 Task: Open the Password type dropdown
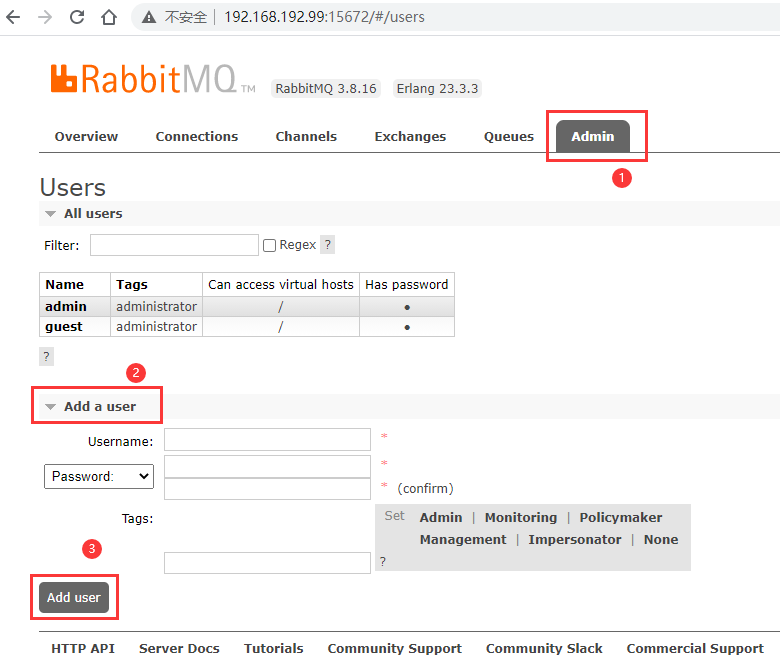click(x=99, y=476)
